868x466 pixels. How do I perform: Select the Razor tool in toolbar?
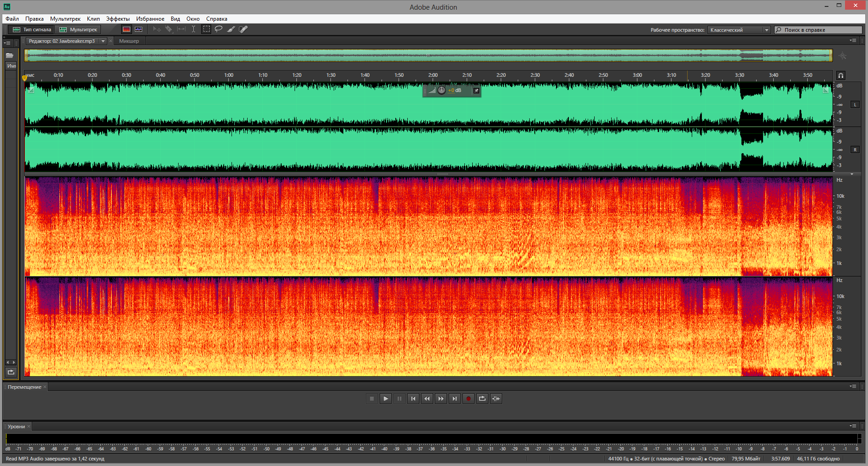(x=169, y=29)
